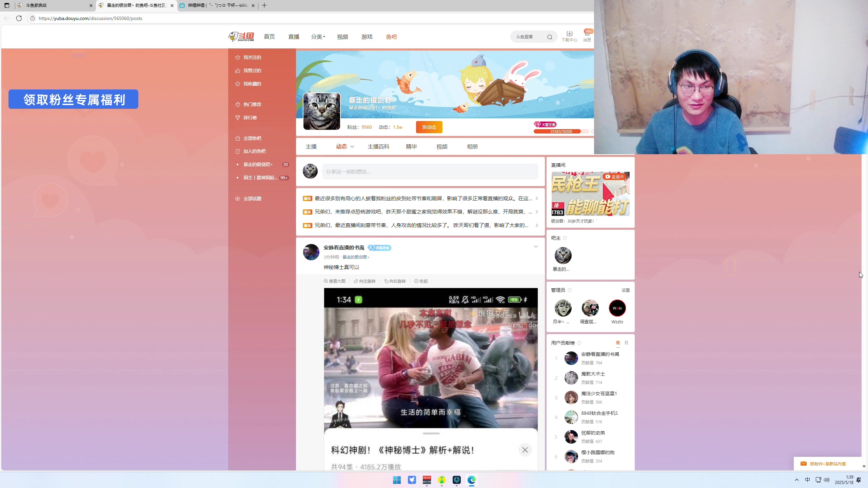868x488 pixels.
Task: Click the fan level progress bar 25583/30000
Action: (x=561, y=131)
